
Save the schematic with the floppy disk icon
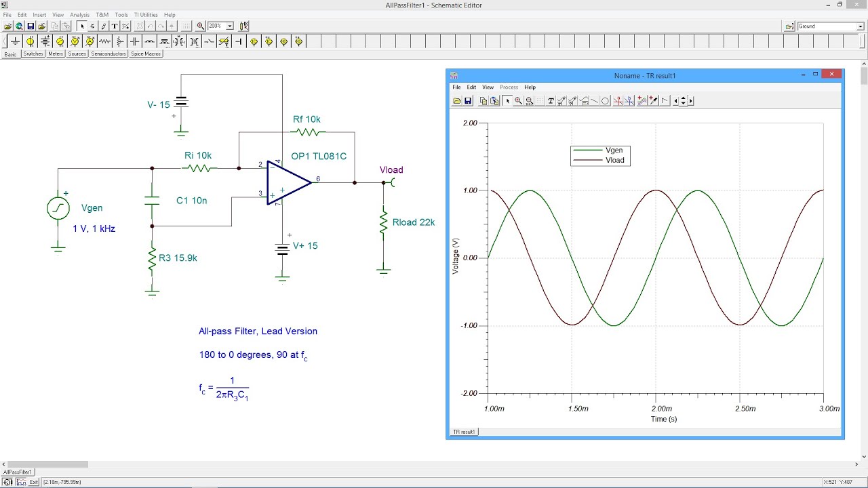[31, 26]
